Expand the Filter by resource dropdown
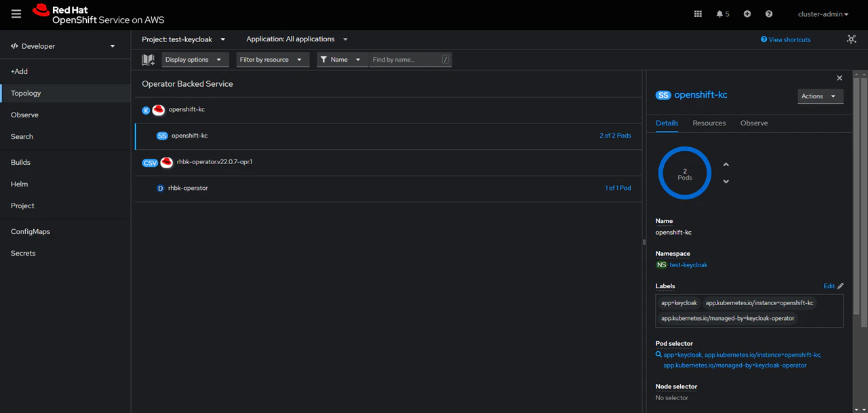 click(x=273, y=60)
